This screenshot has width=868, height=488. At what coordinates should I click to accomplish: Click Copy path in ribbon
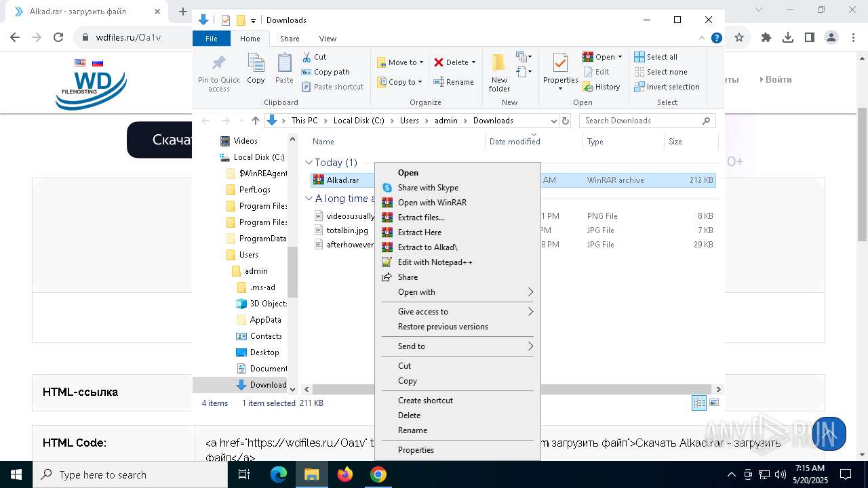325,72
